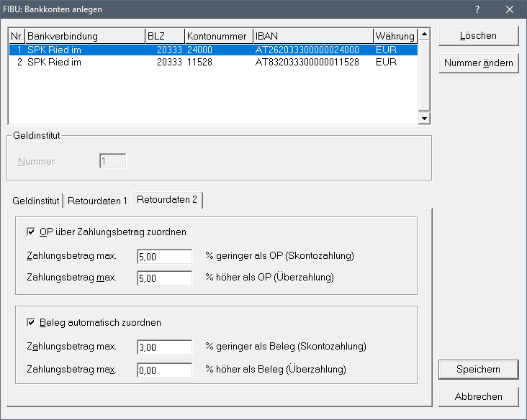Close the Bankkonten anlegen dialog
The width and height of the screenshot is (527, 420).
click(x=510, y=9)
